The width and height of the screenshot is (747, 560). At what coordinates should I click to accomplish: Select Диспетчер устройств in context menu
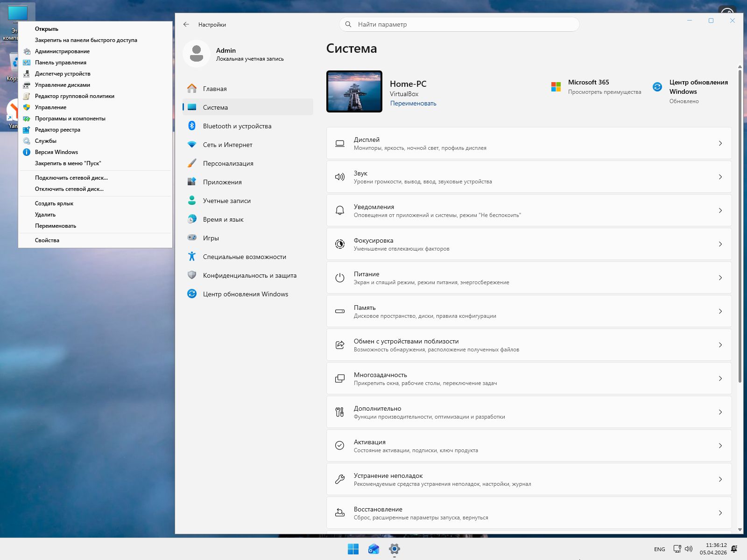63,74
